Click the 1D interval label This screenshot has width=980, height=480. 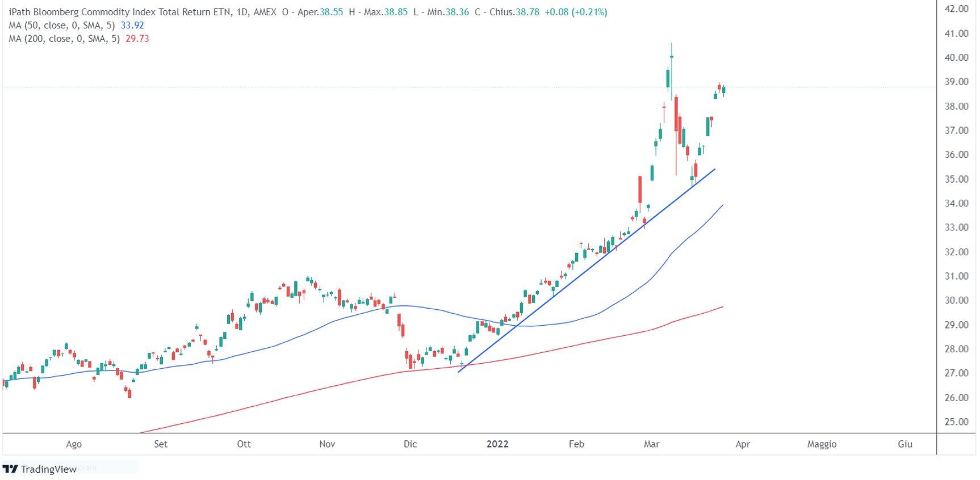[x=242, y=12]
